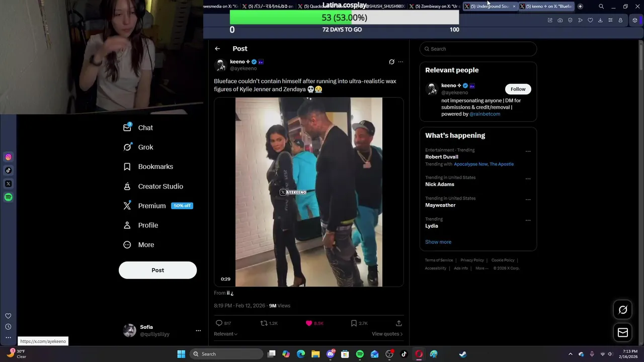Open account menu dots beside Sofia
This screenshot has width=644, height=362.
[x=198, y=330]
